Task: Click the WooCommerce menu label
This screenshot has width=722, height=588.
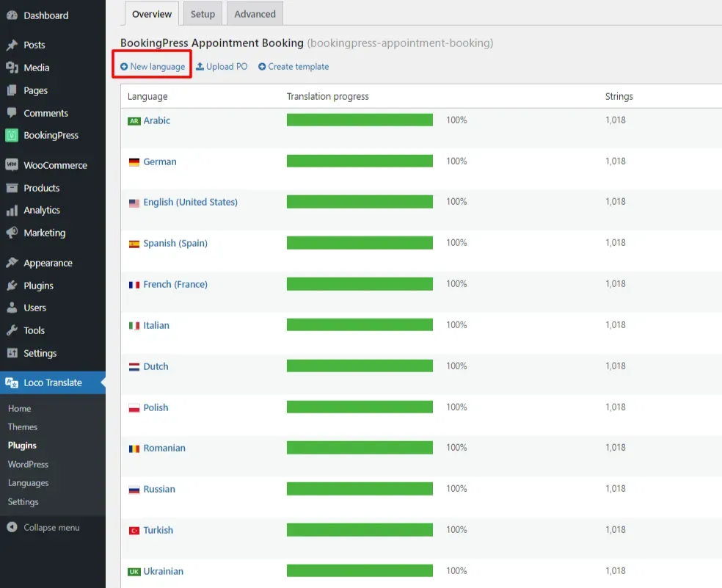Action: pos(55,165)
